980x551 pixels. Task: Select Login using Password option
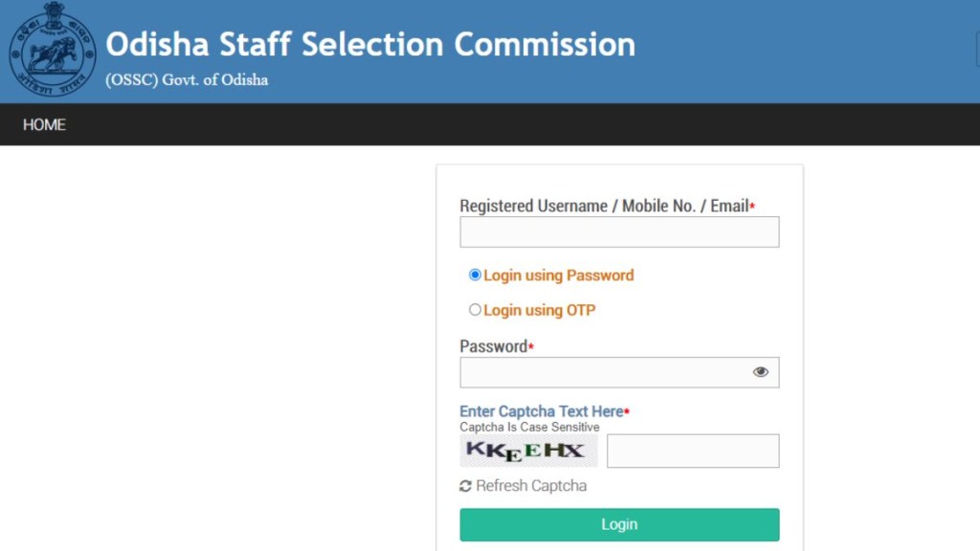(x=475, y=275)
